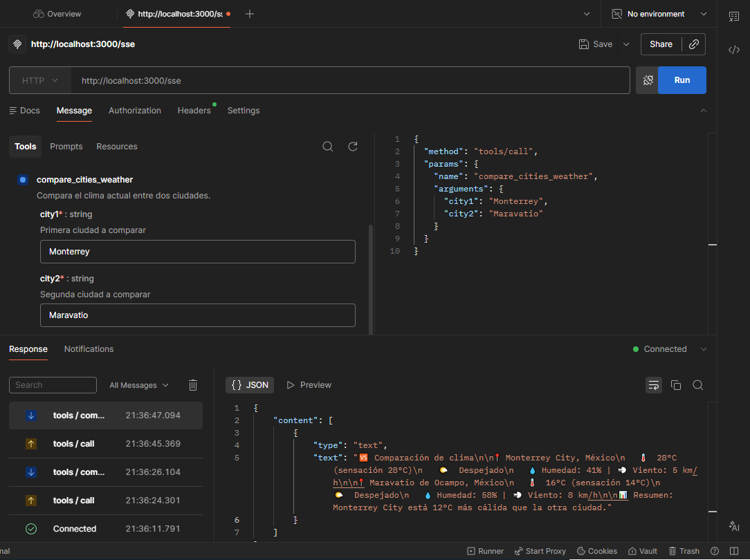Switch to the Authorization tab
The width and height of the screenshot is (750, 560).
134,111
